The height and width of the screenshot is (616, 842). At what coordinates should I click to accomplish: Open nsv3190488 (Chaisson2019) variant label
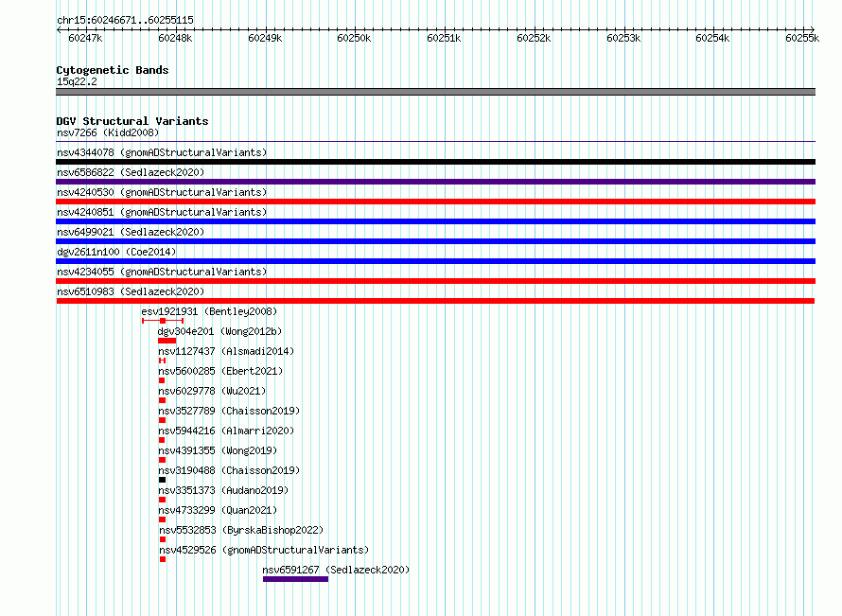tap(229, 470)
